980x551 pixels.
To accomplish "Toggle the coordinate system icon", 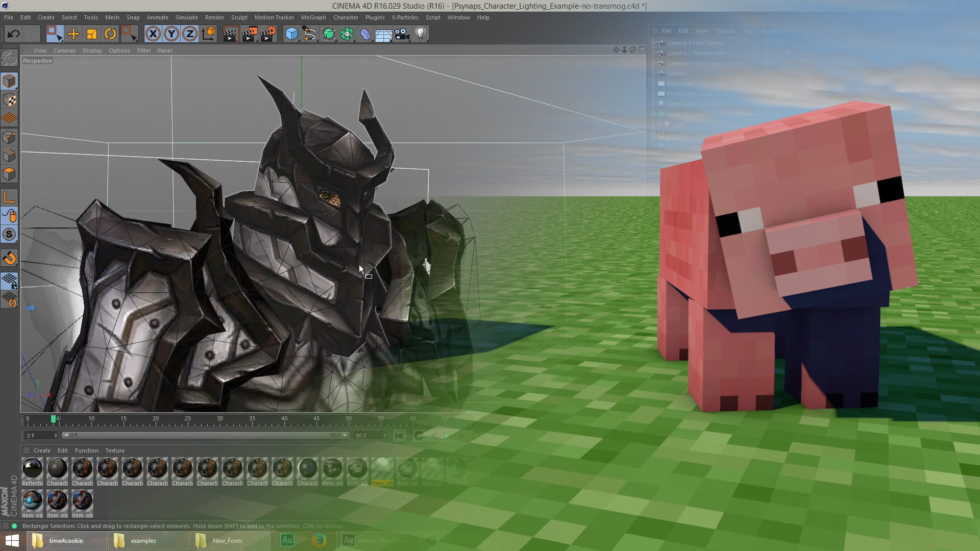I will (208, 34).
